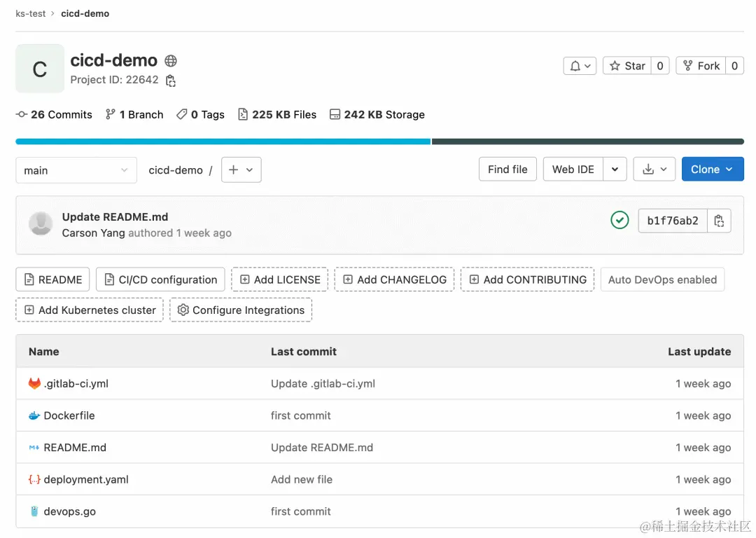View the fork count badge
This screenshot has height=538, width=756.
(x=734, y=66)
